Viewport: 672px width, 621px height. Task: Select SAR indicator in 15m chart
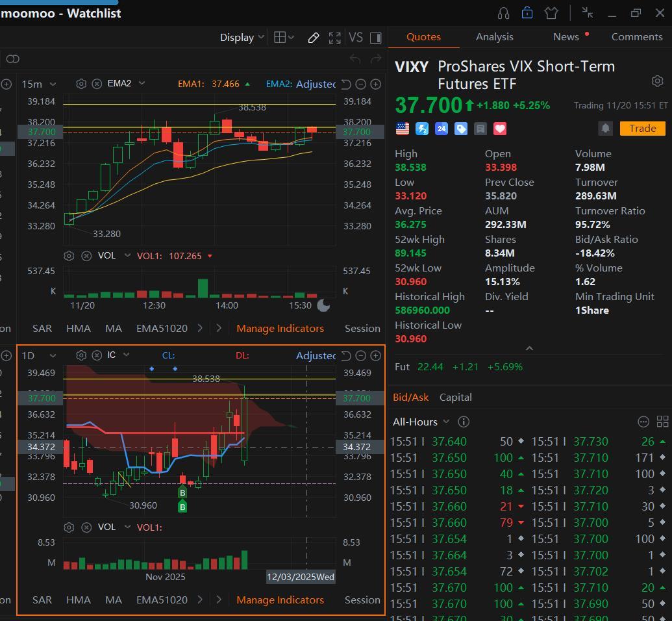[x=42, y=329]
